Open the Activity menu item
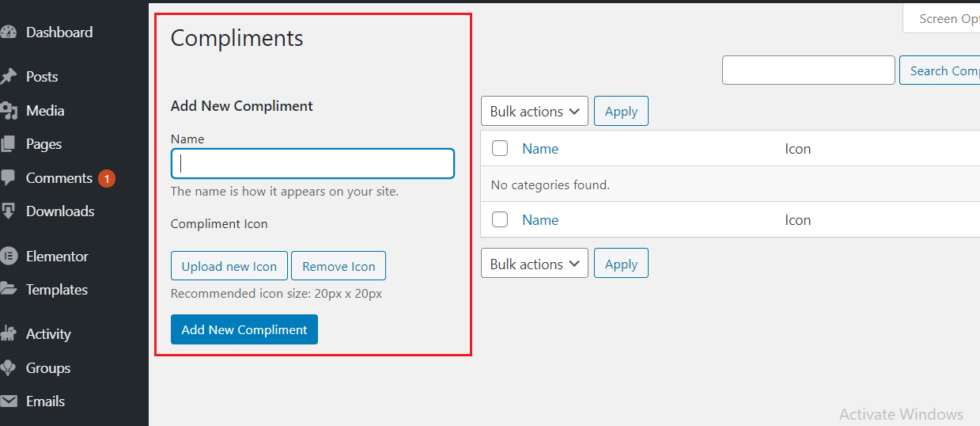 click(x=48, y=334)
